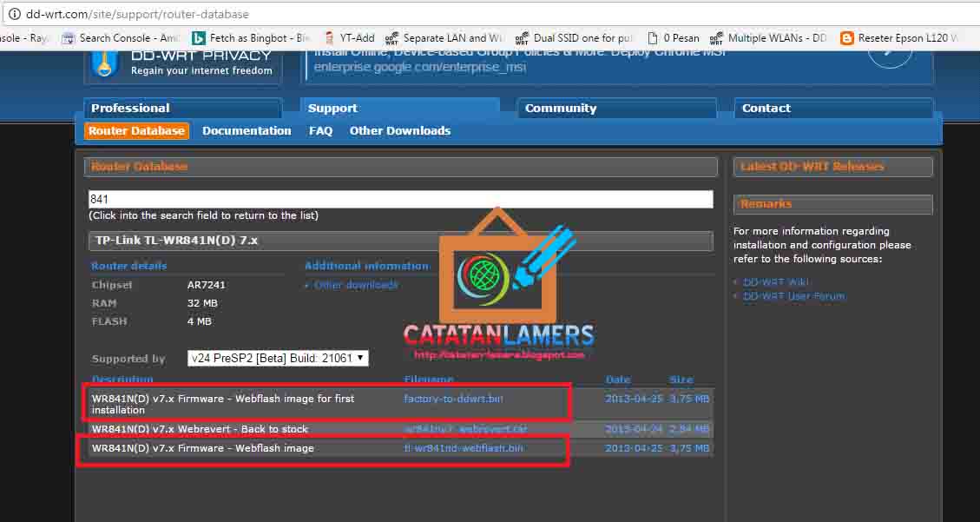Download tl-wr841nd-webflash.bin file
The width and height of the screenshot is (980, 522).
click(x=464, y=448)
